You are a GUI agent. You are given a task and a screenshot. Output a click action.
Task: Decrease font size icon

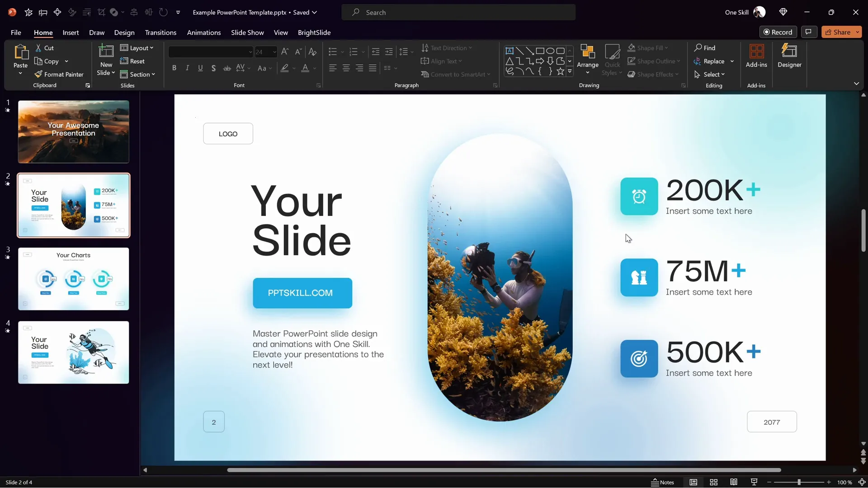click(x=298, y=52)
